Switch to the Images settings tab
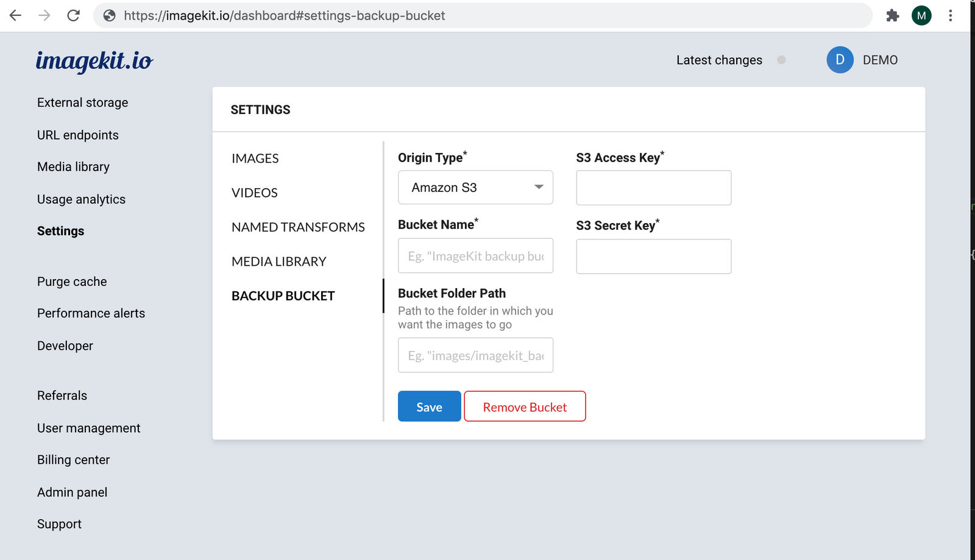 point(255,158)
